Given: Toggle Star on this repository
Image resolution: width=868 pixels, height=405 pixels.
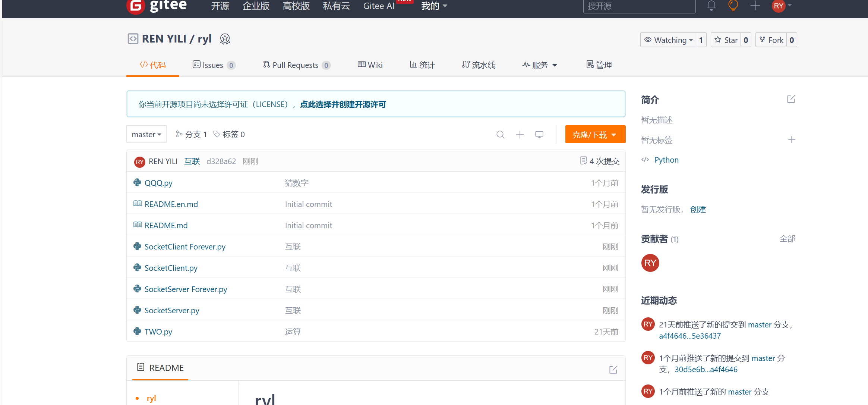Looking at the screenshot, I should [x=726, y=40].
